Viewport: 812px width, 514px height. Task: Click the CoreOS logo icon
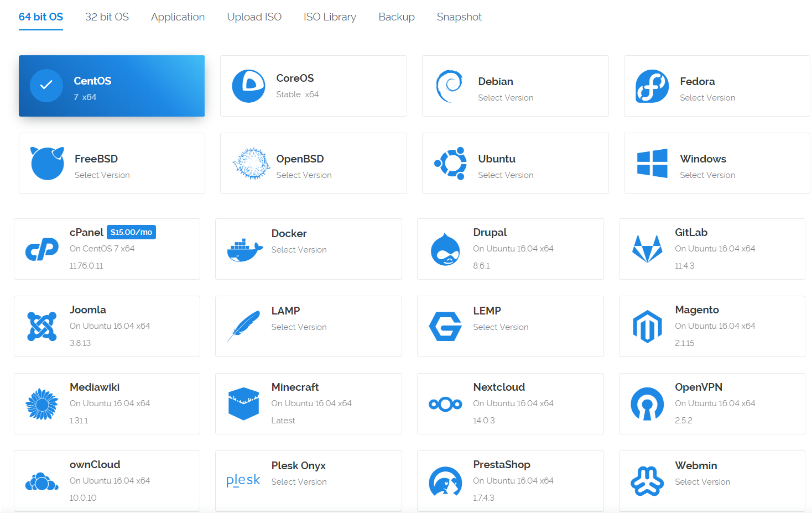coord(248,86)
